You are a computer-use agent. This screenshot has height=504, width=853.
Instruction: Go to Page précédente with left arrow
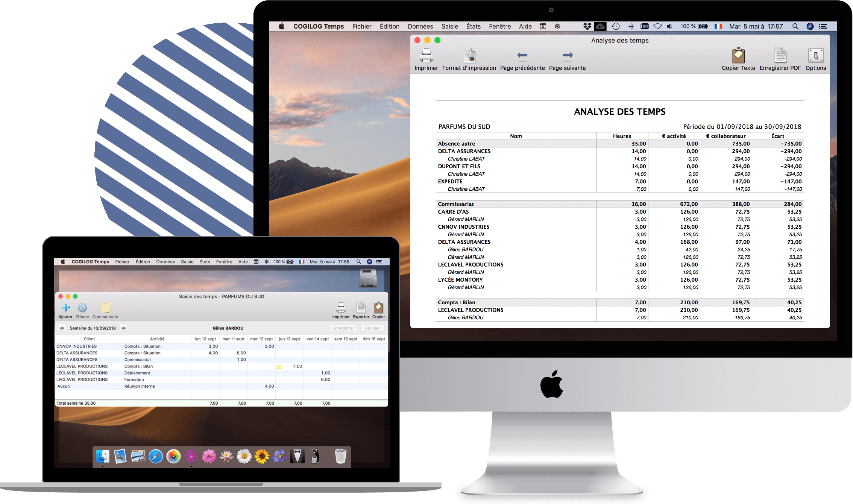point(522,55)
